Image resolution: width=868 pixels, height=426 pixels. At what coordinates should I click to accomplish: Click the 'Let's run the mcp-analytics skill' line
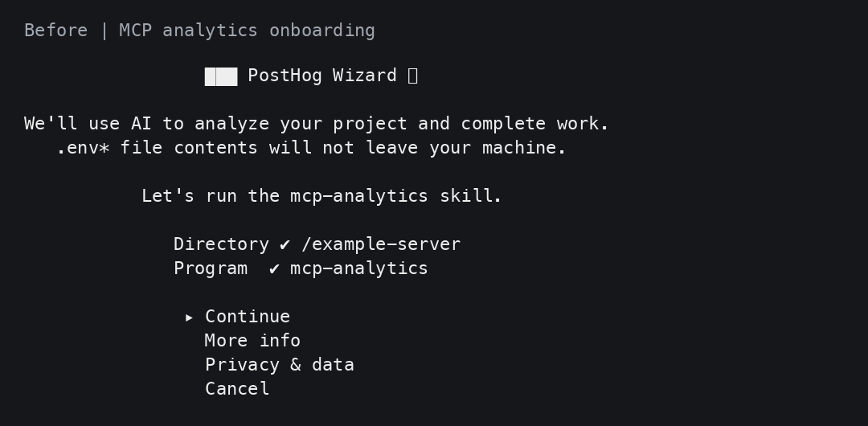(321, 195)
